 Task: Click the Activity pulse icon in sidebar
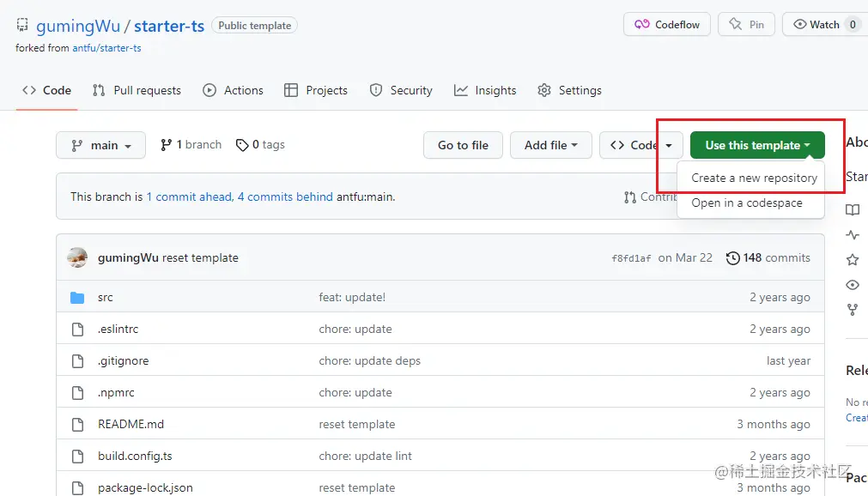(x=853, y=235)
